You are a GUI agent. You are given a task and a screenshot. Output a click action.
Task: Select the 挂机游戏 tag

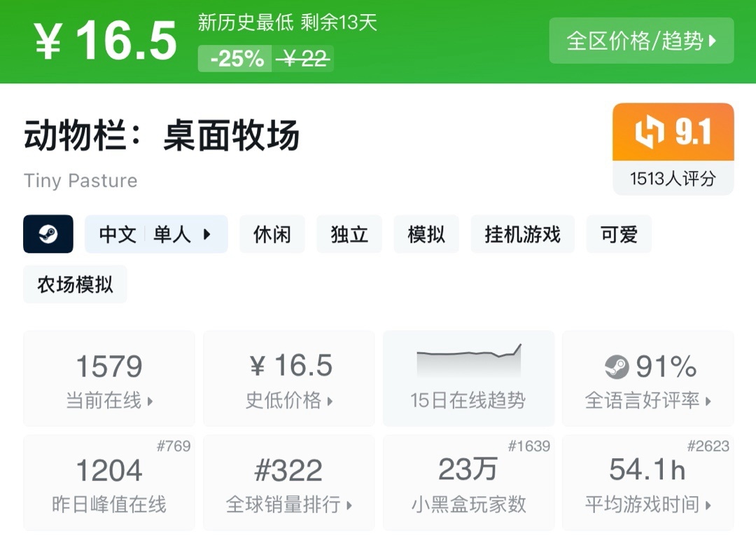523,234
